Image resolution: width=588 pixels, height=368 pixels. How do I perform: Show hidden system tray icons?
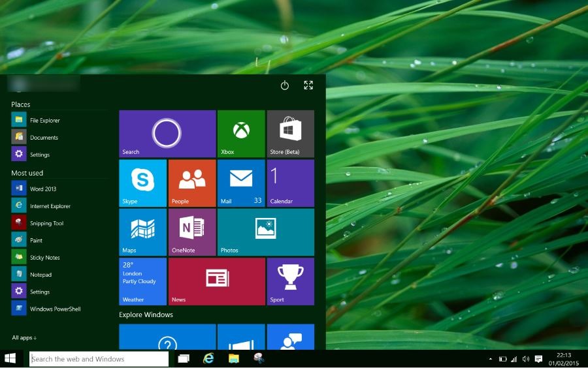pos(491,360)
